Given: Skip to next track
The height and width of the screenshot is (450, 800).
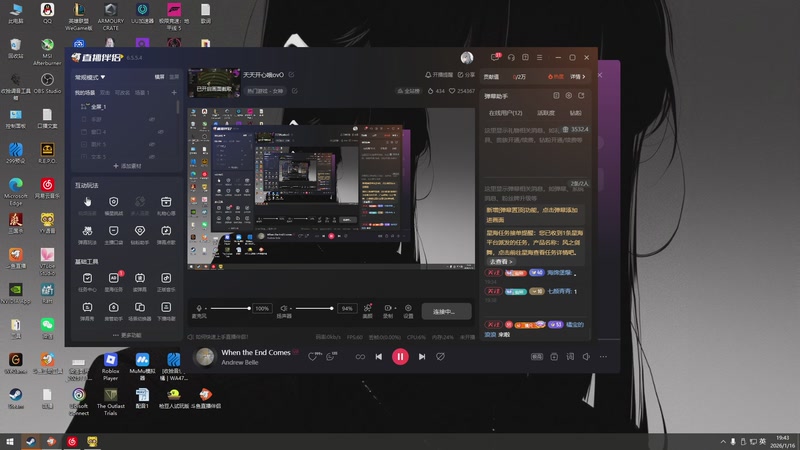Looking at the screenshot, I should 422,357.
